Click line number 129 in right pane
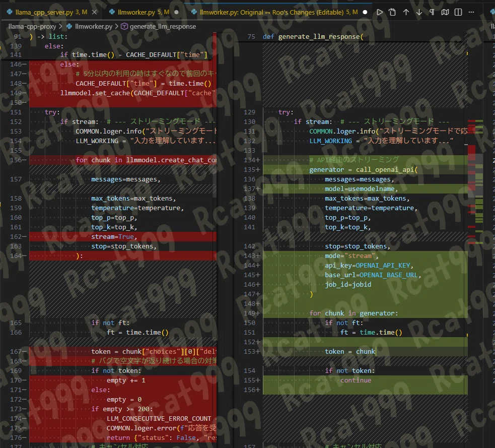The image size is (495, 448). click(249, 112)
